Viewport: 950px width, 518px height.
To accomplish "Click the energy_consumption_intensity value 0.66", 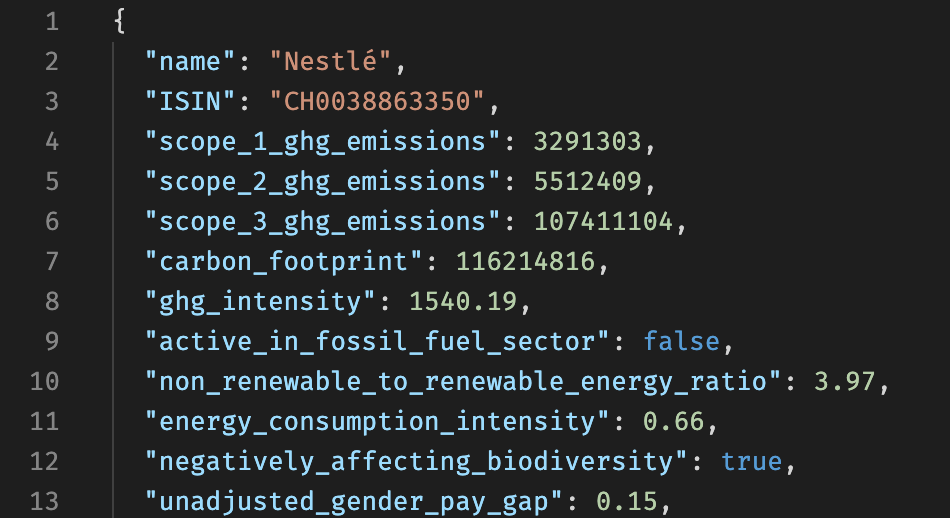I will [x=673, y=422].
